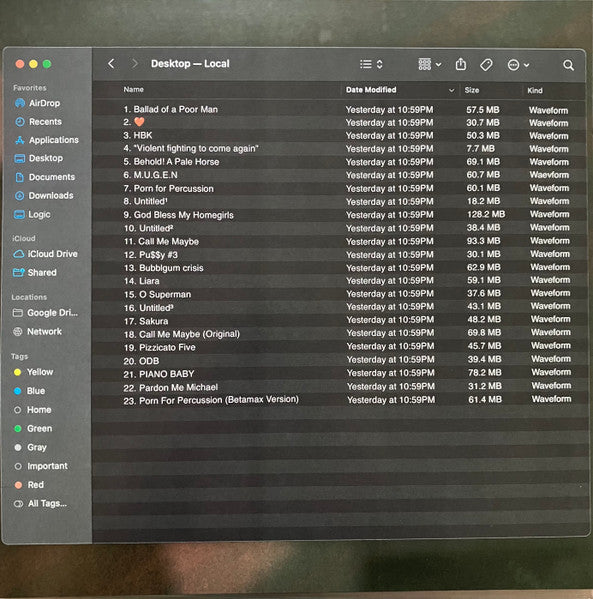The height and width of the screenshot is (599, 593).
Task: Toggle sort order on Date Modified header
Action: click(400, 90)
